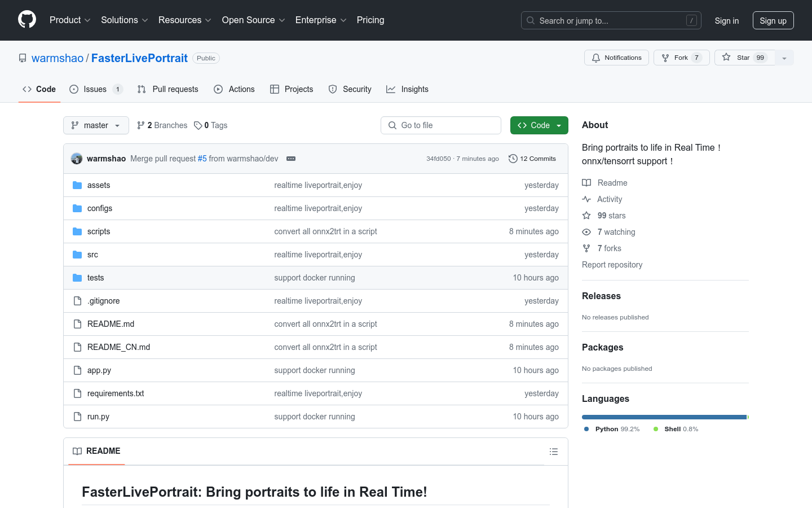Open the src folder icon

(x=77, y=255)
